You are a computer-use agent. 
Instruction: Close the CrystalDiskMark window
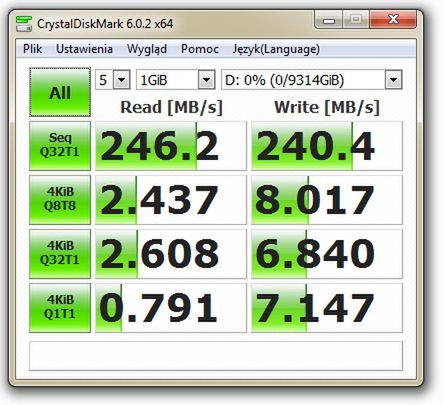pos(393,20)
